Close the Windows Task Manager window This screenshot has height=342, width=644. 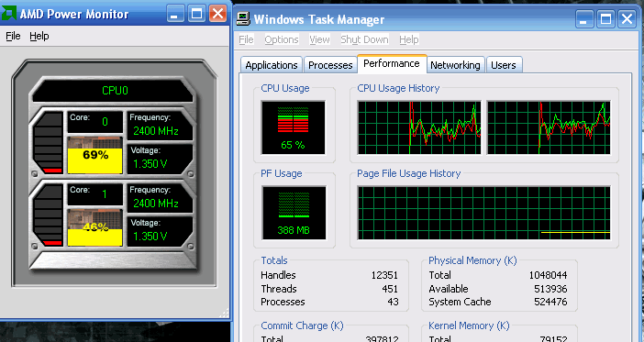click(627, 19)
